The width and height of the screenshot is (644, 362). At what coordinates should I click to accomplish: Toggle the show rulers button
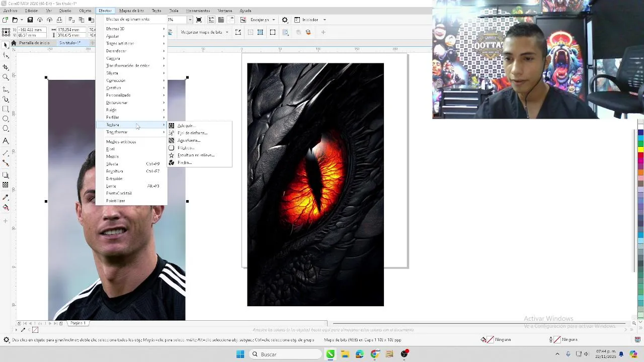coord(211,20)
